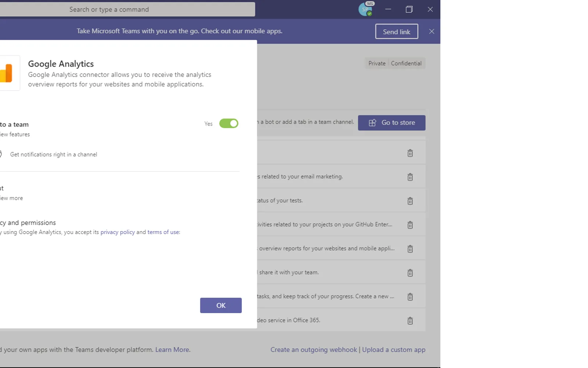The image size is (588, 368).
Task: Delete the video service in Office 365 app
Action: pyautogui.click(x=410, y=321)
